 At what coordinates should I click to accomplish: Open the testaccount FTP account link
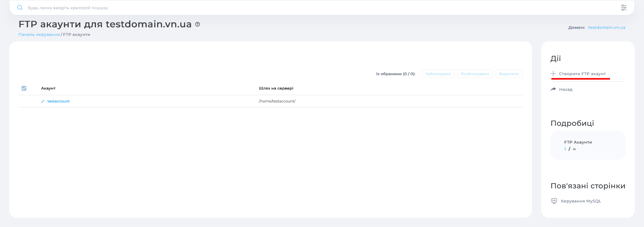59,101
